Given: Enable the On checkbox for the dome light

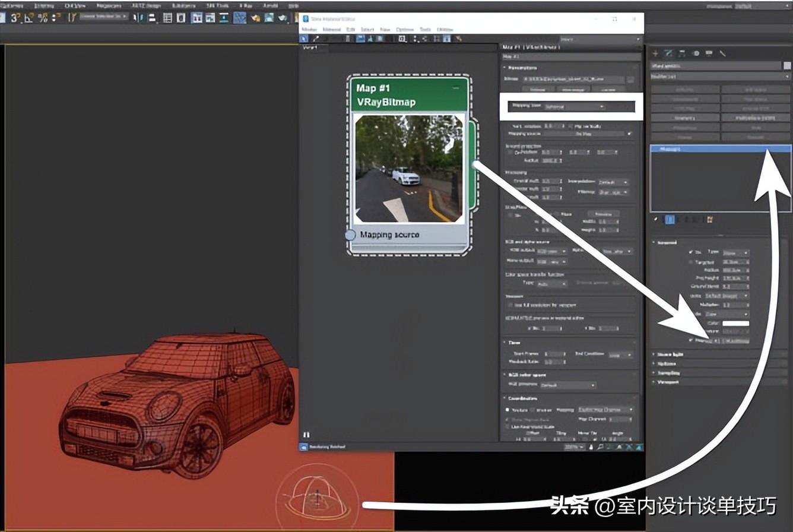Looking at the screenshot, I should point(690,252).
